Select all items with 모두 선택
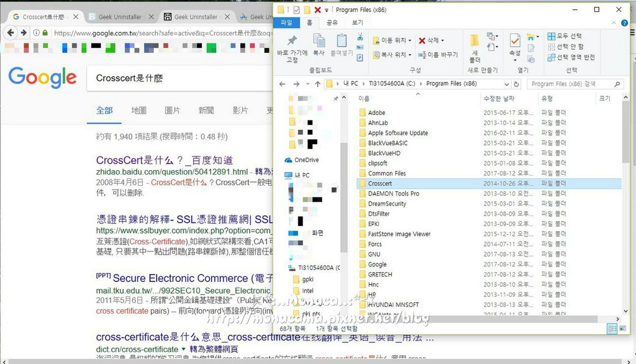This screenshot has width=636, height=364. click(564, 36)
